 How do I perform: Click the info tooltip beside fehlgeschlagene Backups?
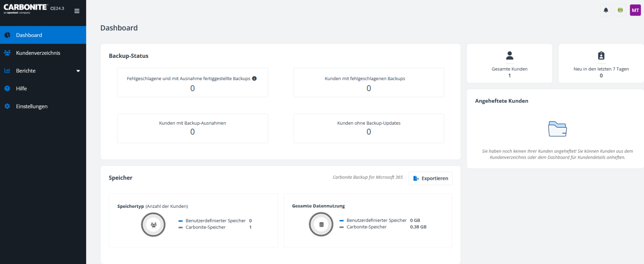(254, 78)
